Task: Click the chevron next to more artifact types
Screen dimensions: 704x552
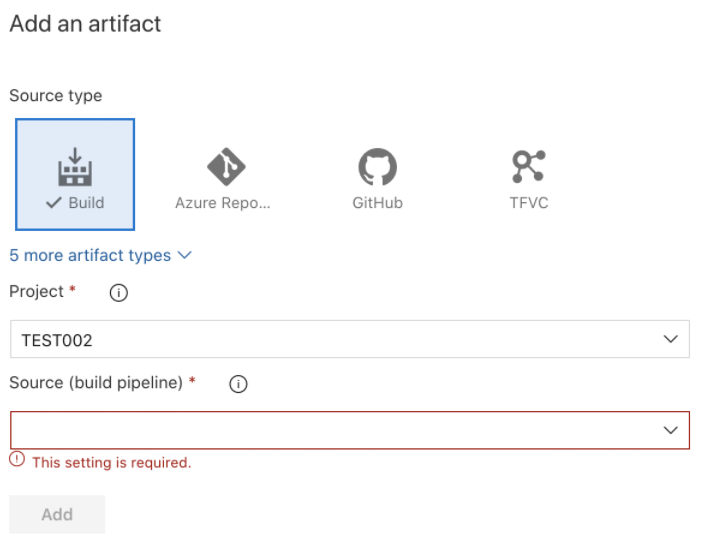Action: (x=185, y=256)
